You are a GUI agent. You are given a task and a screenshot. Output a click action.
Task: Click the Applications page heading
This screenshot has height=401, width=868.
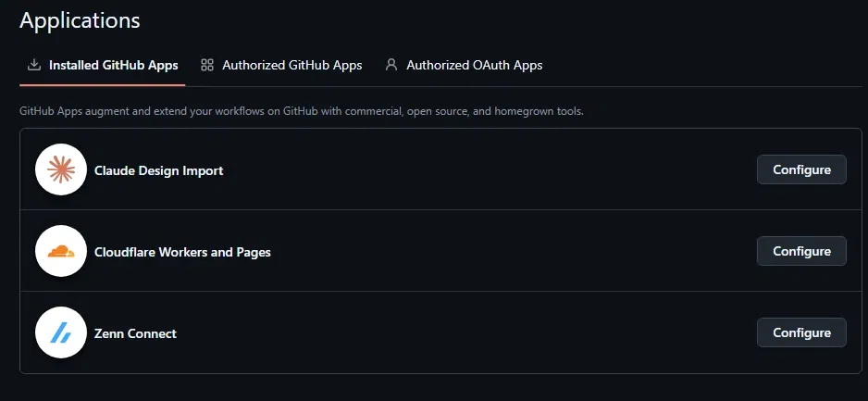[x=80, y=20]
